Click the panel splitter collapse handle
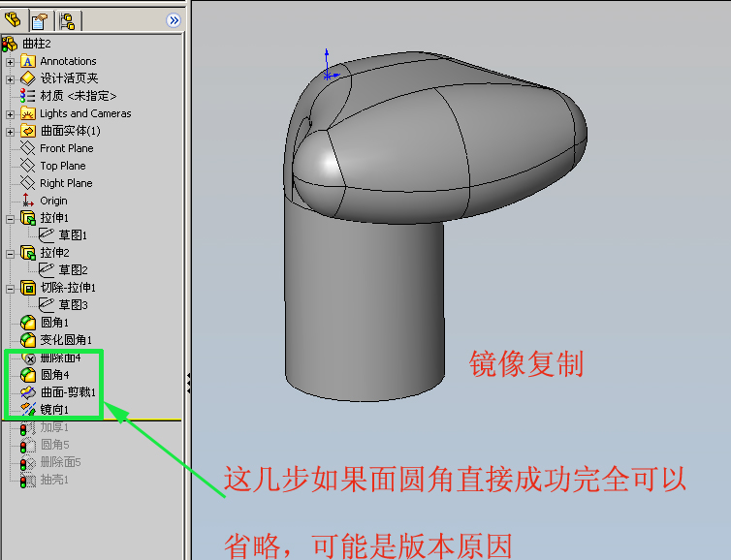Viewport: 731px width, 560px height. [188, 383]
